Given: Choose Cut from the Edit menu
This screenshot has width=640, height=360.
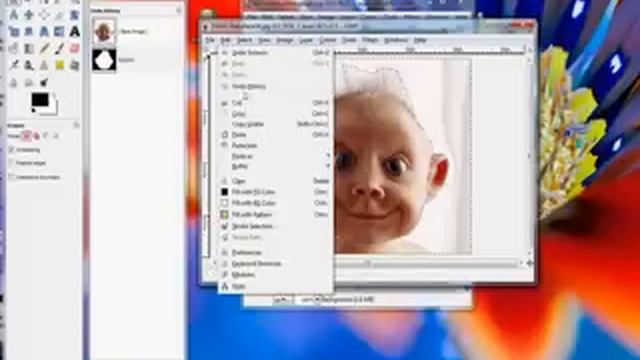Looking at the screenshot, I should (x=276, y=103).
